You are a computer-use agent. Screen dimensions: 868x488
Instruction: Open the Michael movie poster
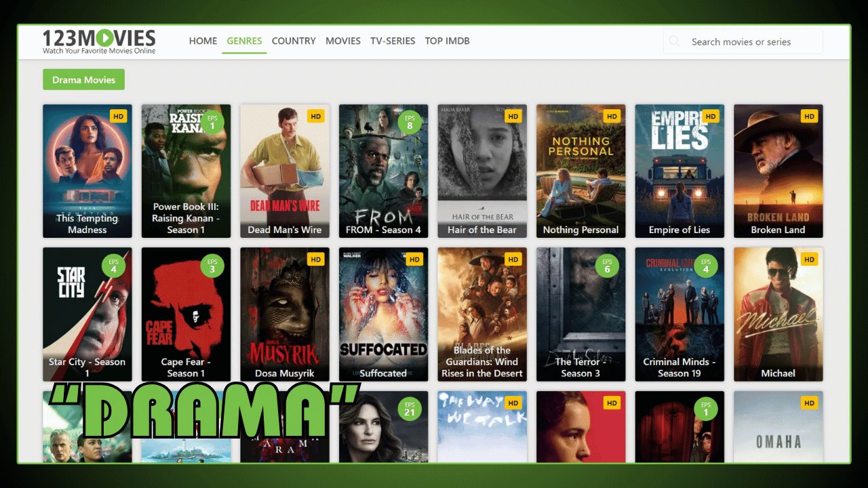click(778, 314)
